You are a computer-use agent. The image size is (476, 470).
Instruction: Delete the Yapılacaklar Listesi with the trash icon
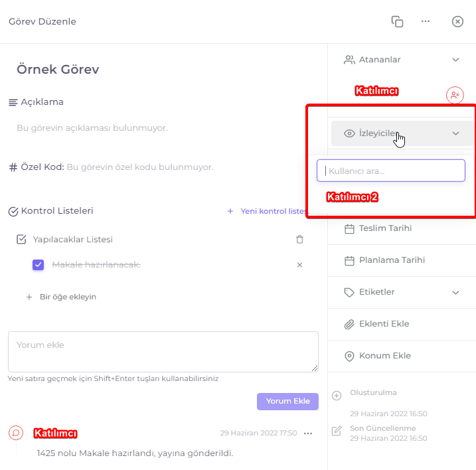(x=299, y=239)
